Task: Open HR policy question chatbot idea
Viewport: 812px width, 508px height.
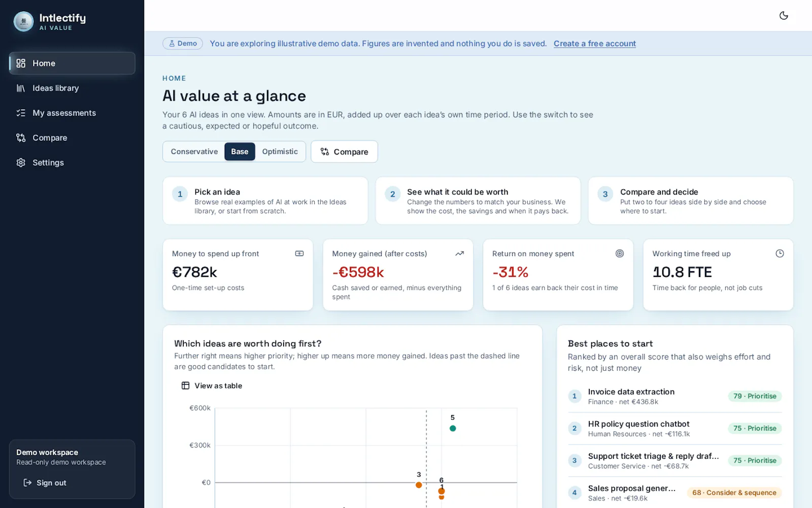Action: [675, 429]
